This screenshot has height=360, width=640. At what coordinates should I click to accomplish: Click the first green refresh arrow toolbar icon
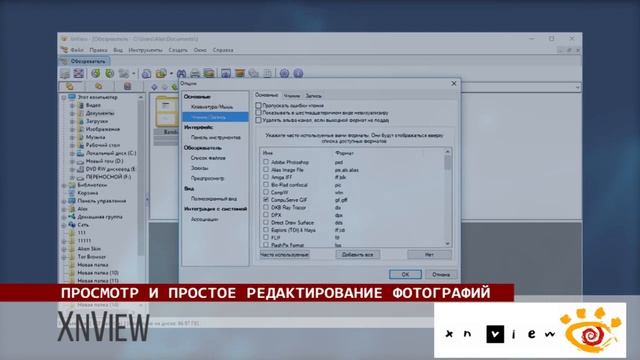pyautogui.click(x=96, y=73)
